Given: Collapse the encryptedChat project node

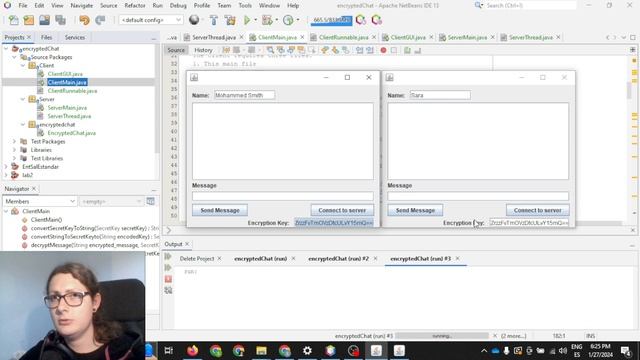Looking at the screenshot, I should (6, 49).
